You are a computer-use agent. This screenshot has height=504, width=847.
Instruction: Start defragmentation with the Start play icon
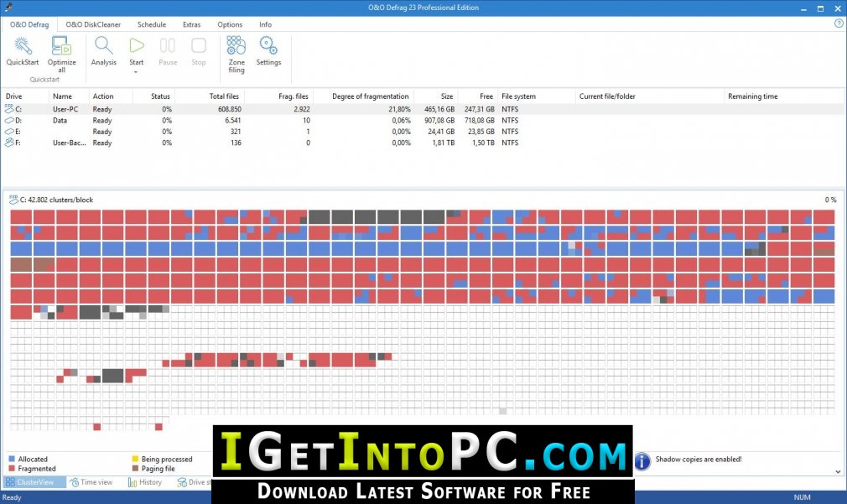click(137, 45)
